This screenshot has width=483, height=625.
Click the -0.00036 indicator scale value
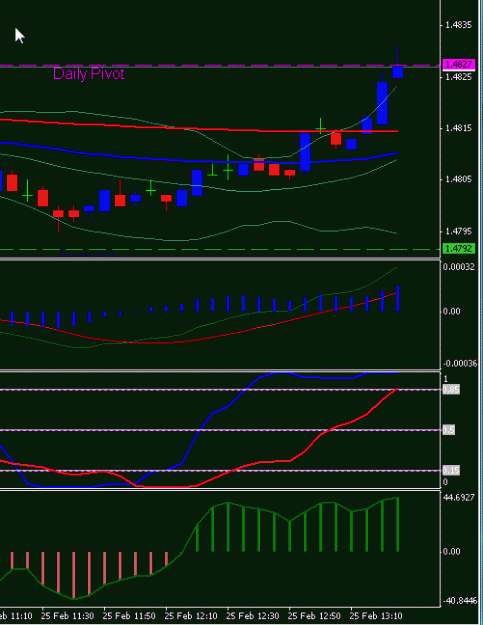coord(460,364)
